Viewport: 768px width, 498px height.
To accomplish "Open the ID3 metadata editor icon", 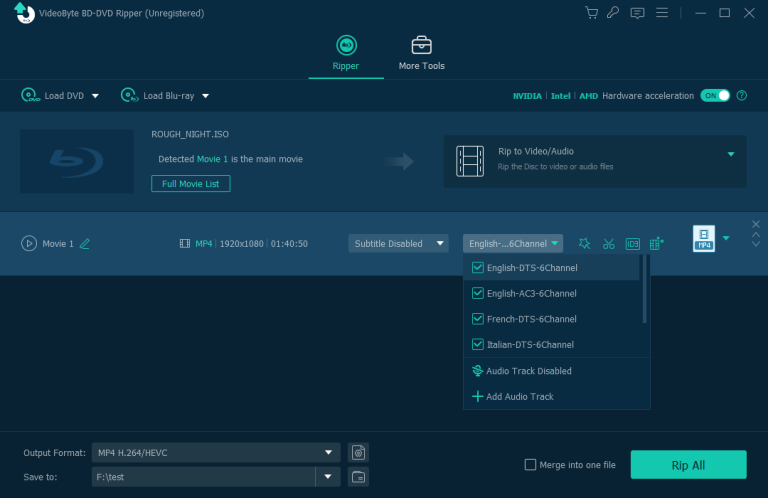I will click(632, 243).
